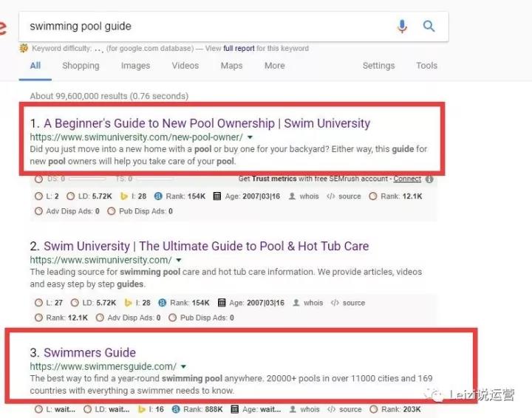The height and width of the screenshot is (418, 532).
Task: Open search Settings
Action: click(x=378, y=66)
